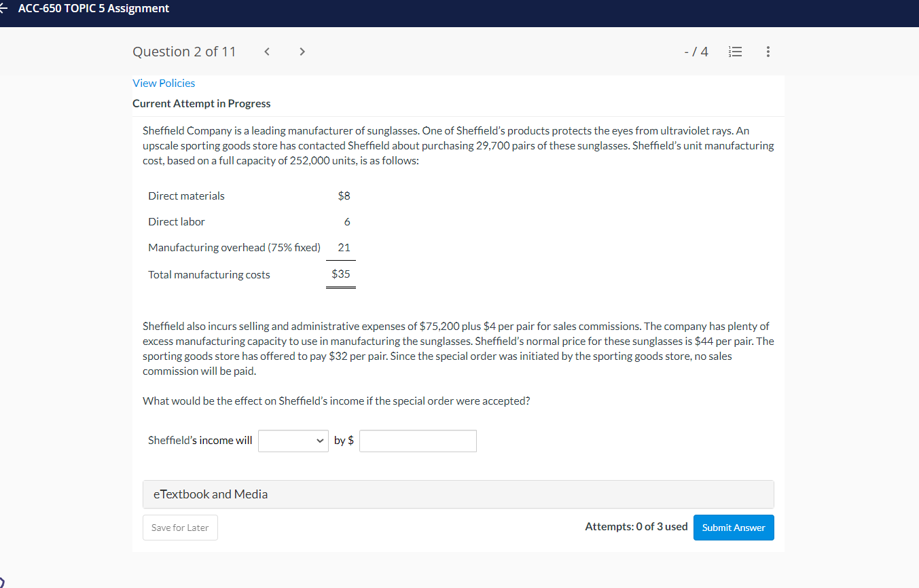Open the income effect dropdown
This screenshot has width=919, height=588.
click(x=293, y=441)
